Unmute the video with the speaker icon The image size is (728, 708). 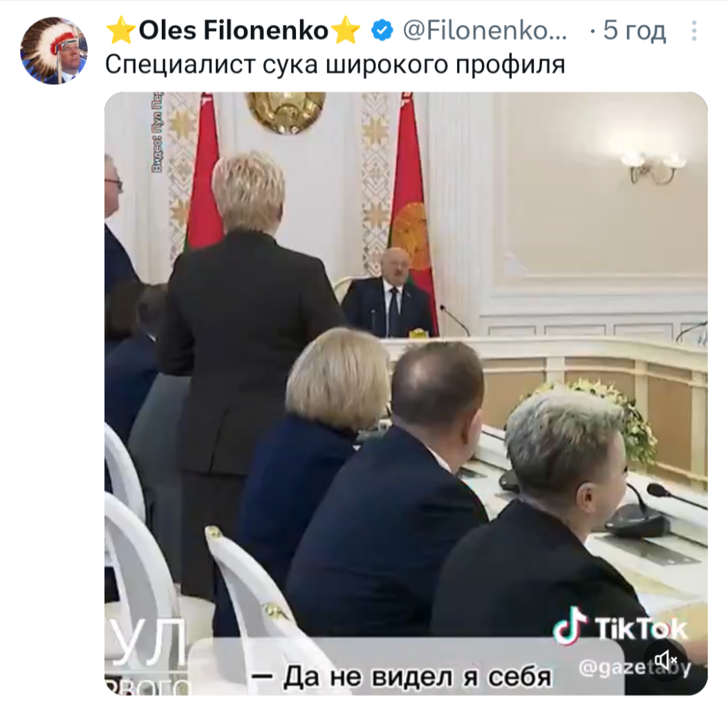point(666,660)
